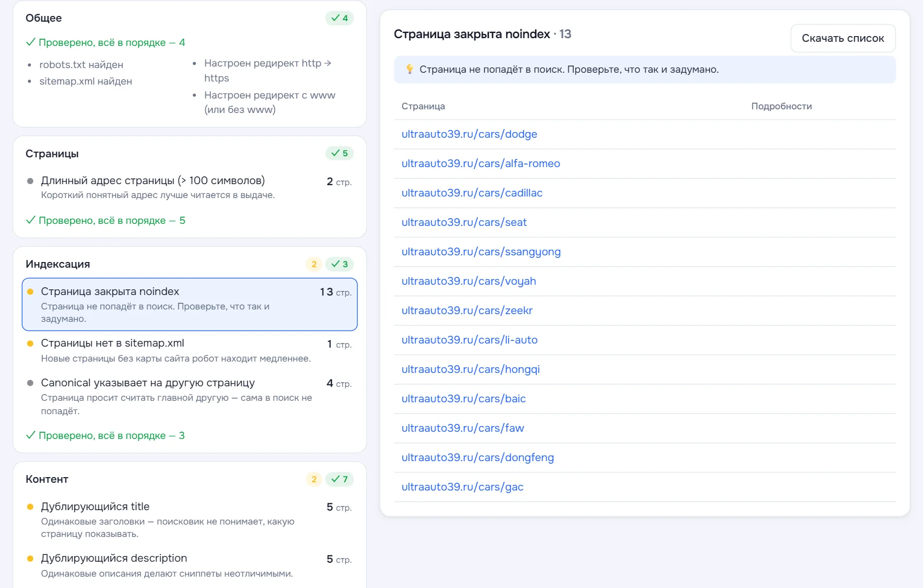Select the Страница закрыта noindex issue row
The image size is (923, 588).
click(x=189, y=304)
